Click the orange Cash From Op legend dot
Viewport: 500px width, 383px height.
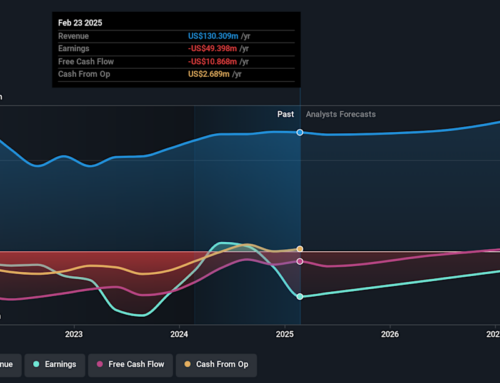[x=187, y=364]
